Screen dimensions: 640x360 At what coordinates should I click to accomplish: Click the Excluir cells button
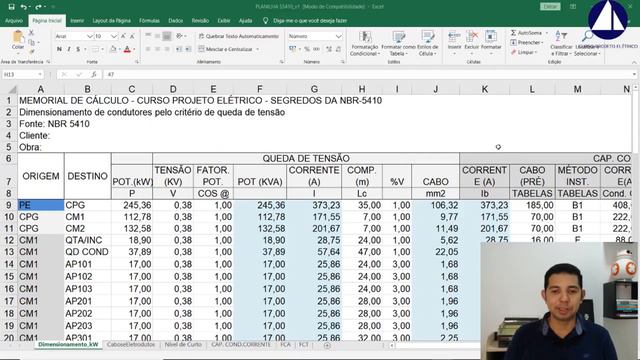[471, 42]
